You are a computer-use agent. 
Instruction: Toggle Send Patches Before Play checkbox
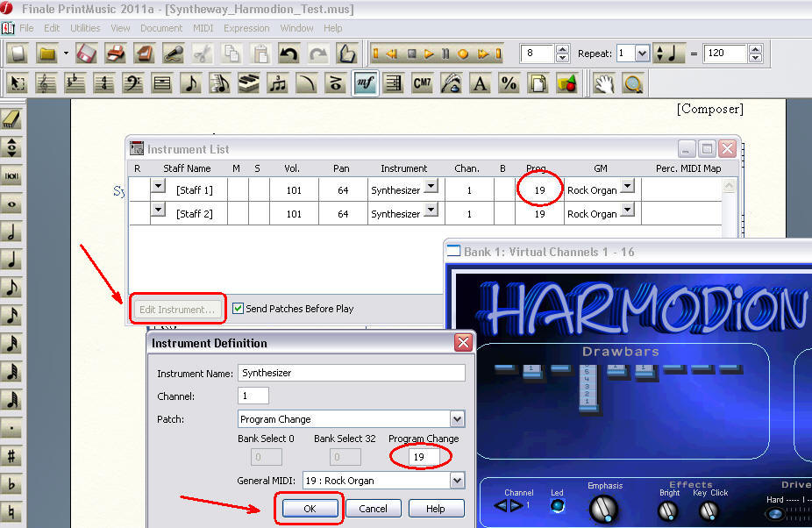point(239,309)
